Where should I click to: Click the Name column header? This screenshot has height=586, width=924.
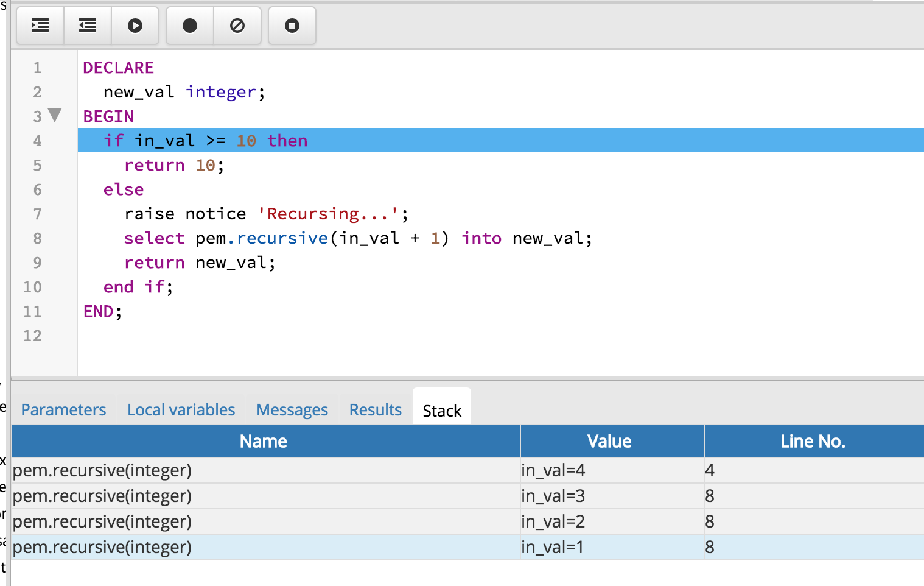coord(263,441)
